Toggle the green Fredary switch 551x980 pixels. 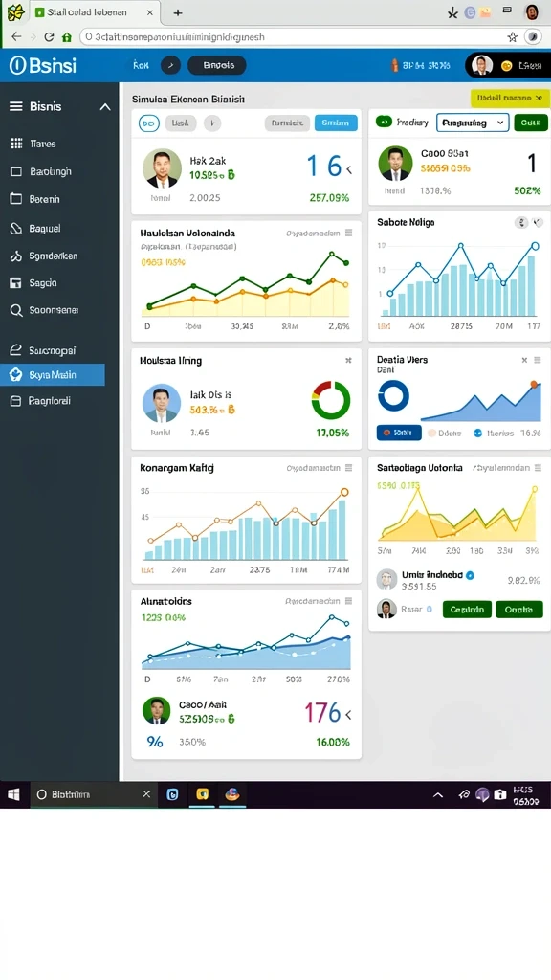384,122
